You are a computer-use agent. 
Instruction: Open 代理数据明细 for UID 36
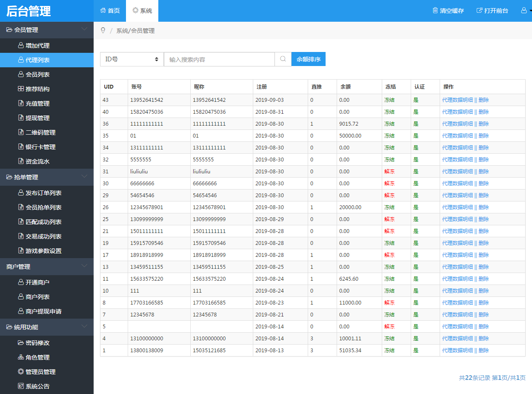pos(457,124)
